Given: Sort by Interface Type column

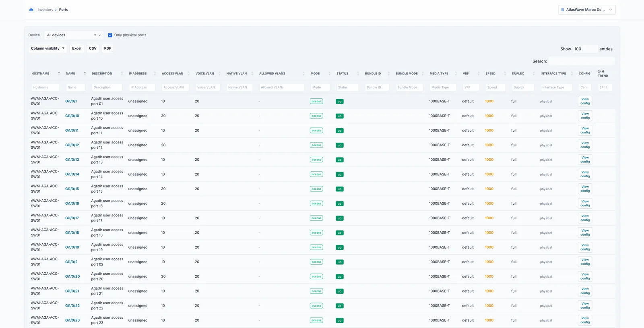Looking at the screenshot, I should tap(557, 74).
